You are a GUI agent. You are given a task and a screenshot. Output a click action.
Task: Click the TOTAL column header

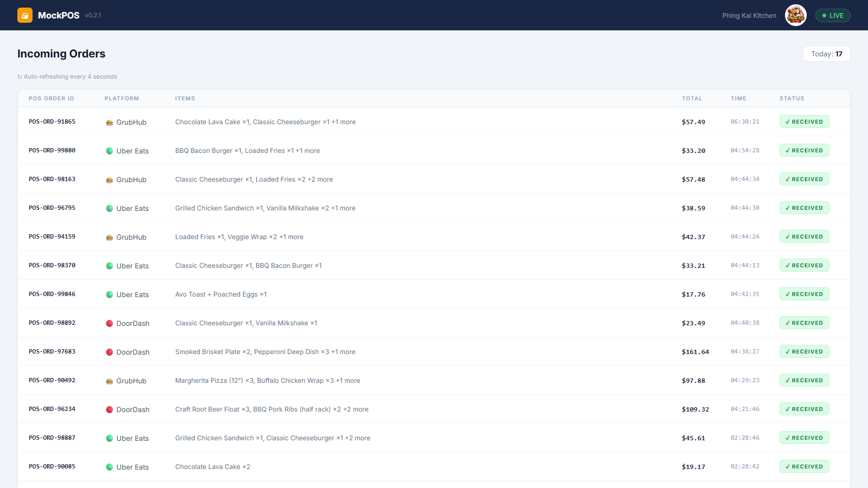(692, 98)
